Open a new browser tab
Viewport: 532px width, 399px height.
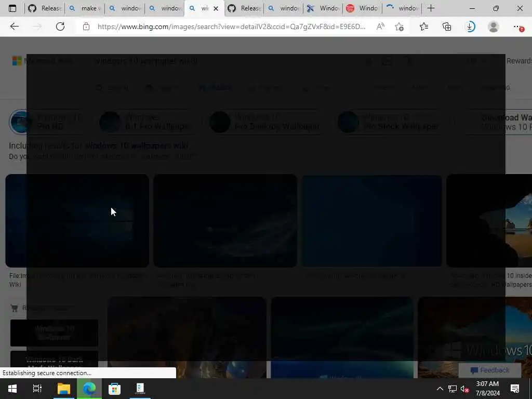(431, 8)
